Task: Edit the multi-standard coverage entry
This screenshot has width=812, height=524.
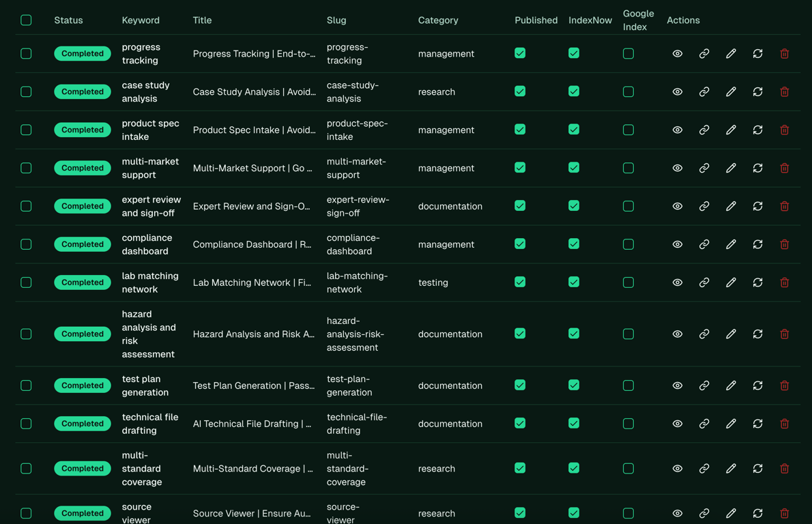Action: (731, 469)
